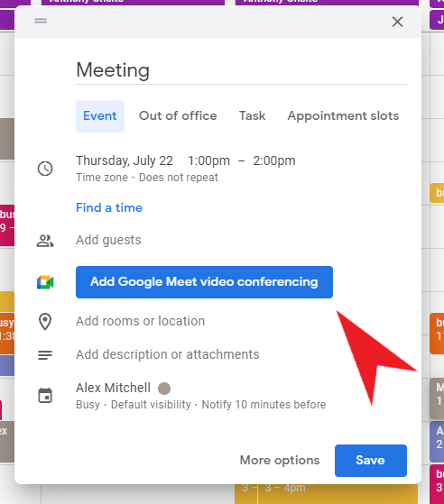Viewport: 444px width, 504px height.
Task: Select the Event tab
Action: pos(100,116)
